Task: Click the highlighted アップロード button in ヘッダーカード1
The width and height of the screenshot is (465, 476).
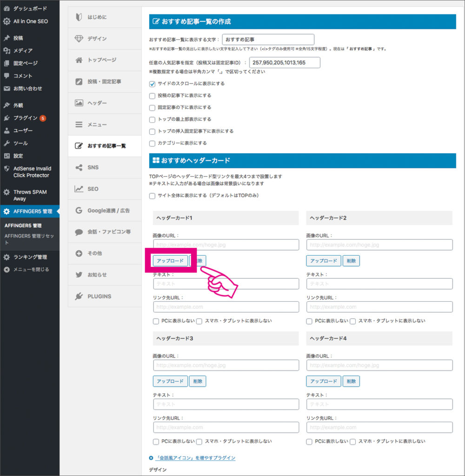Action: click(x=170, y=261)
